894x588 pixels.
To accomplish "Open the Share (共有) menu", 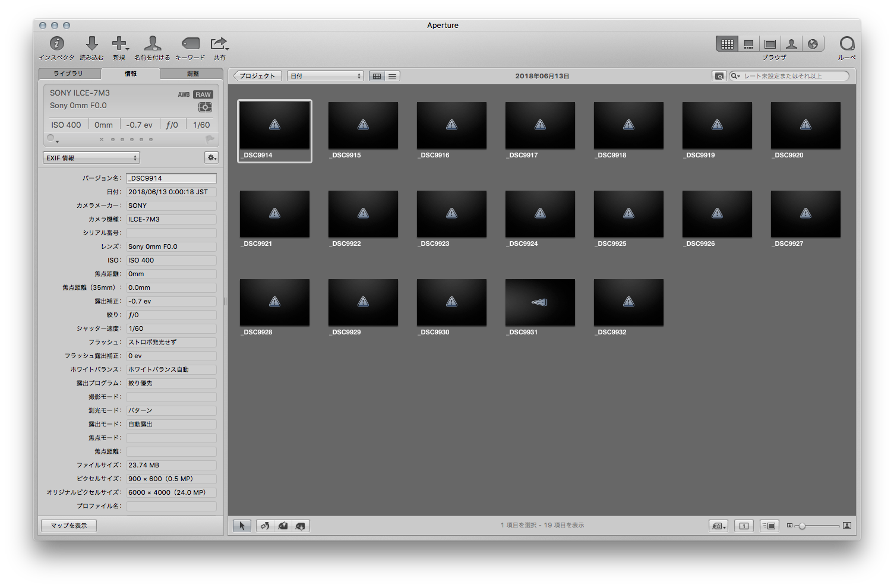I will pos(219,43).
